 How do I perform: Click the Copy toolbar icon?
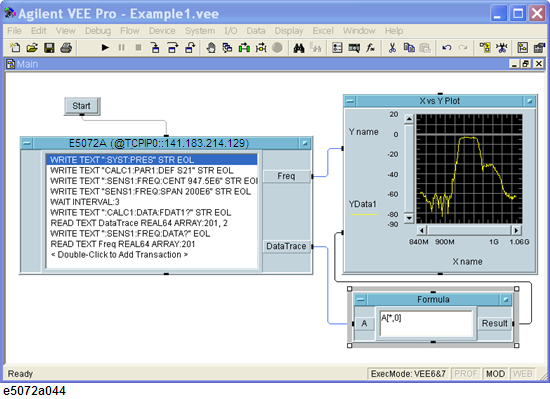pyautogui.click(x=409, y=48)
